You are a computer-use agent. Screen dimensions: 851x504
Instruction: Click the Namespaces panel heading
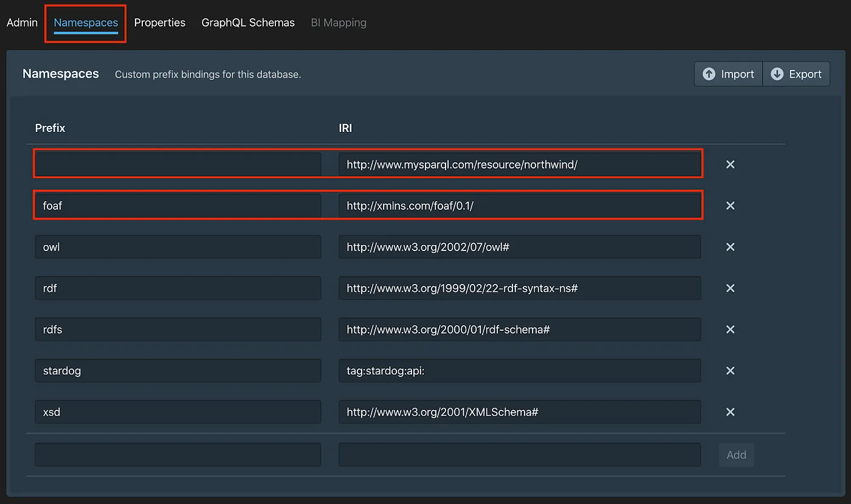[61, 74]
